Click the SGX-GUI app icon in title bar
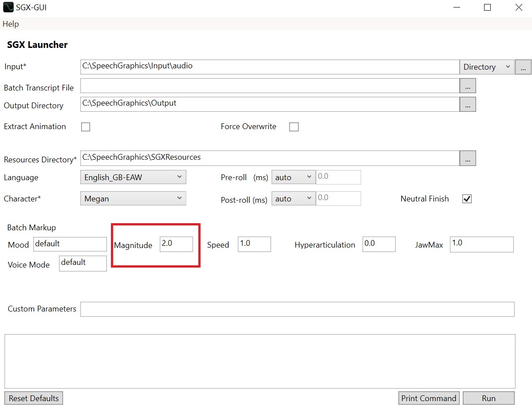This screenshot has width=532, height=406. 8,8
